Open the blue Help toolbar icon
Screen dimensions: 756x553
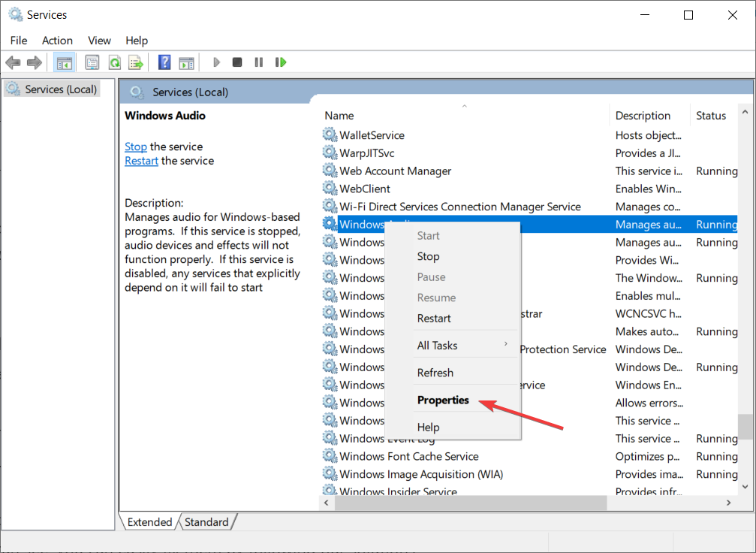coord(164,62)
